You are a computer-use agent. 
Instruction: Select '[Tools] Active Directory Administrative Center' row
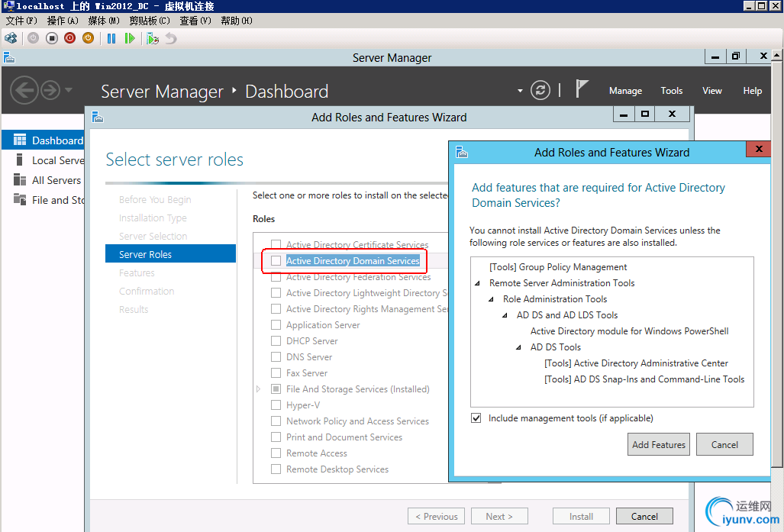coord(636,363)
